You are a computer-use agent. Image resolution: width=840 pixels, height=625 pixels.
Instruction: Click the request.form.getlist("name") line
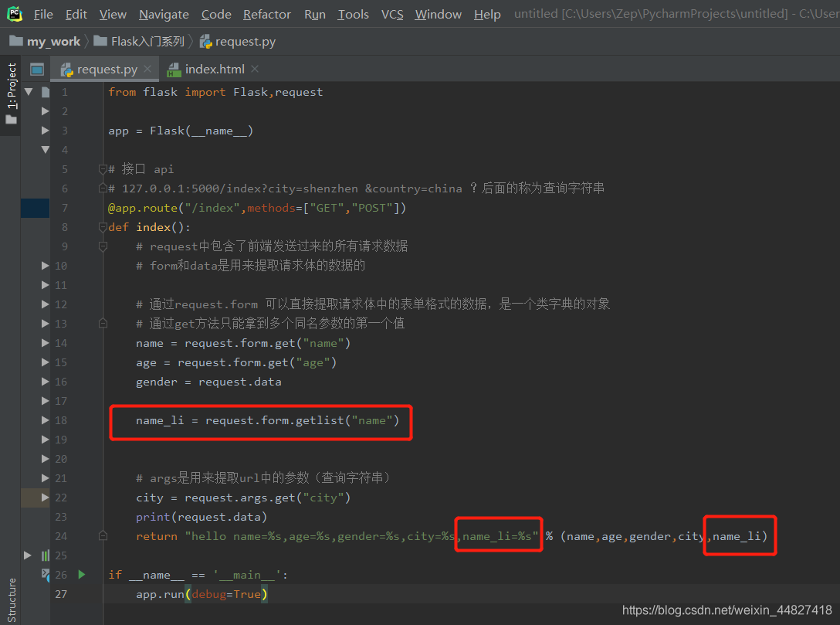pyautogui.click(x=267, y=420)
